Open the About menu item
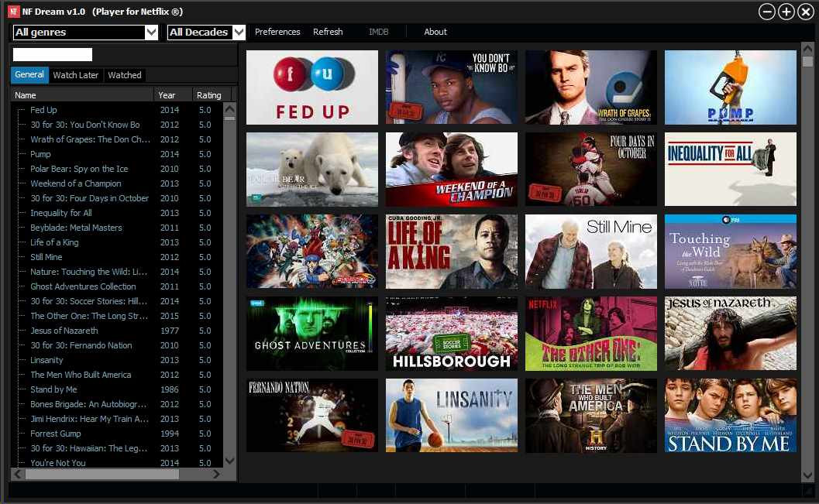The width and height of the screenshot is (819, 504). pos(435,32)
